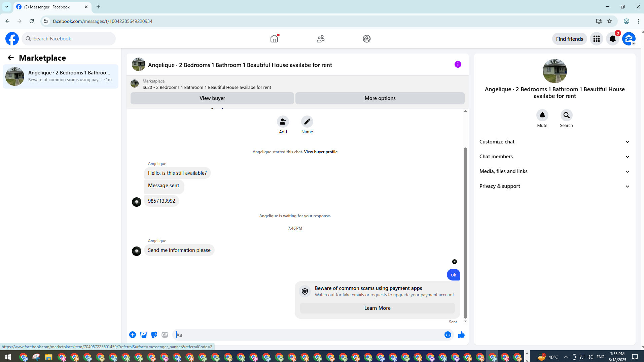This screenshot has width=644, height=362.
Task: Open Chrome three-dot menu
Action: [638, 21]
